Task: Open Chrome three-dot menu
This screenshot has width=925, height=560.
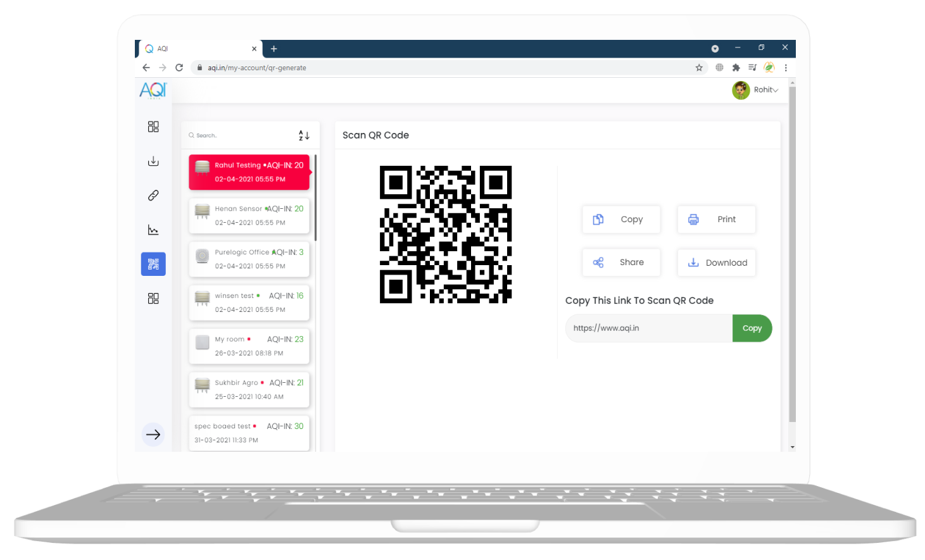Action: (786, 68)
